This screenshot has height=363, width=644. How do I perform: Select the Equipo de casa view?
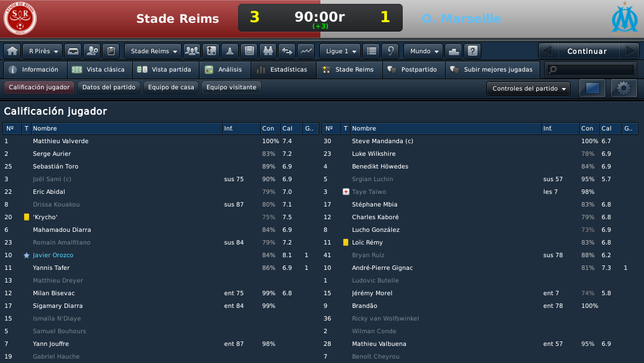tap(171, 87)
